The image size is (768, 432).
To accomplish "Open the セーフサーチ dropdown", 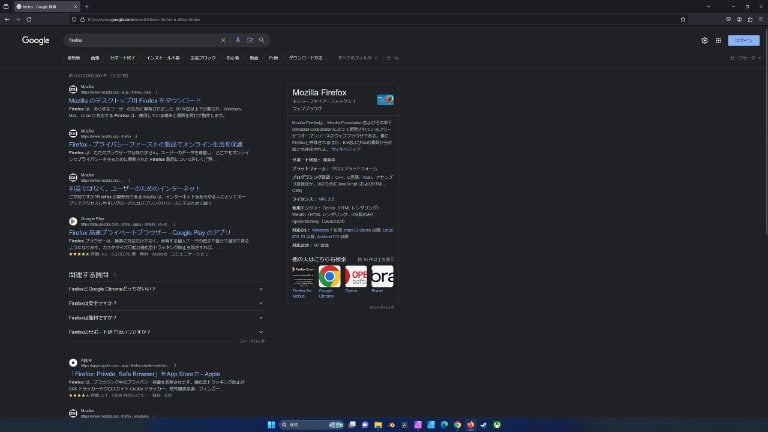I will [x=745, y=58].
